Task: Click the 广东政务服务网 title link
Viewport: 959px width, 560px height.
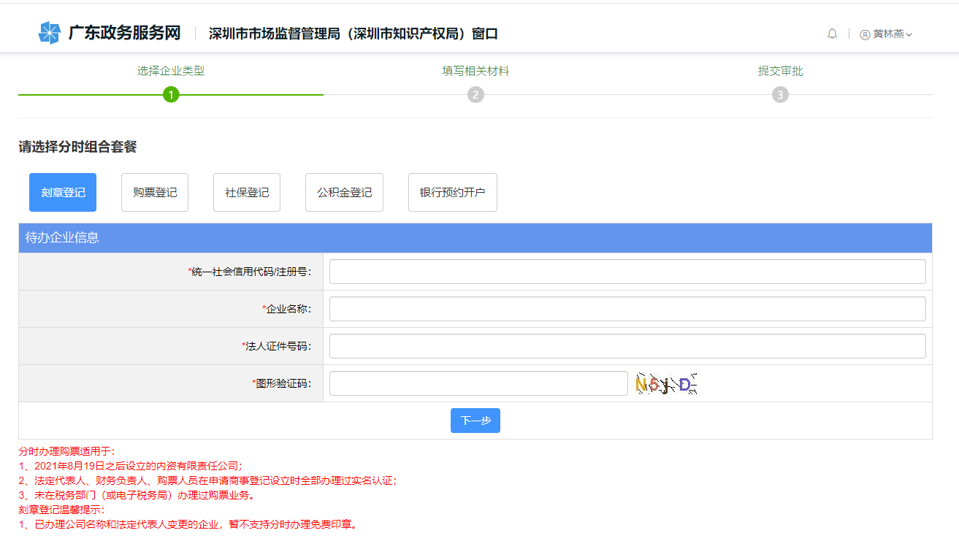Action: click(124, 33)
